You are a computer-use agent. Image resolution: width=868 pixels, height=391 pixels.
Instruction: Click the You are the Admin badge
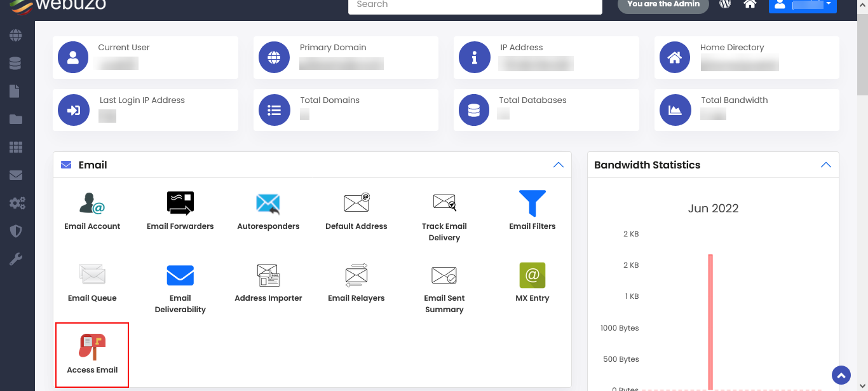pyautogui.click(x=663, y=4)
